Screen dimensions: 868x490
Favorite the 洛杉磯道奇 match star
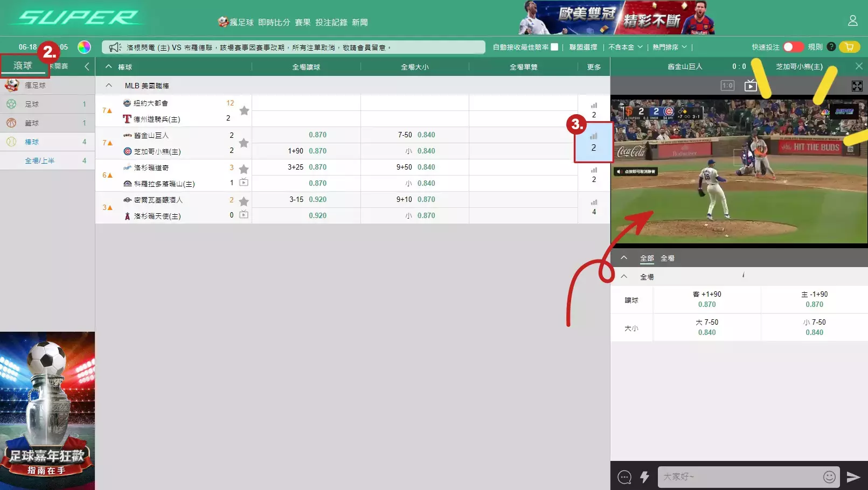pos(244,169)
